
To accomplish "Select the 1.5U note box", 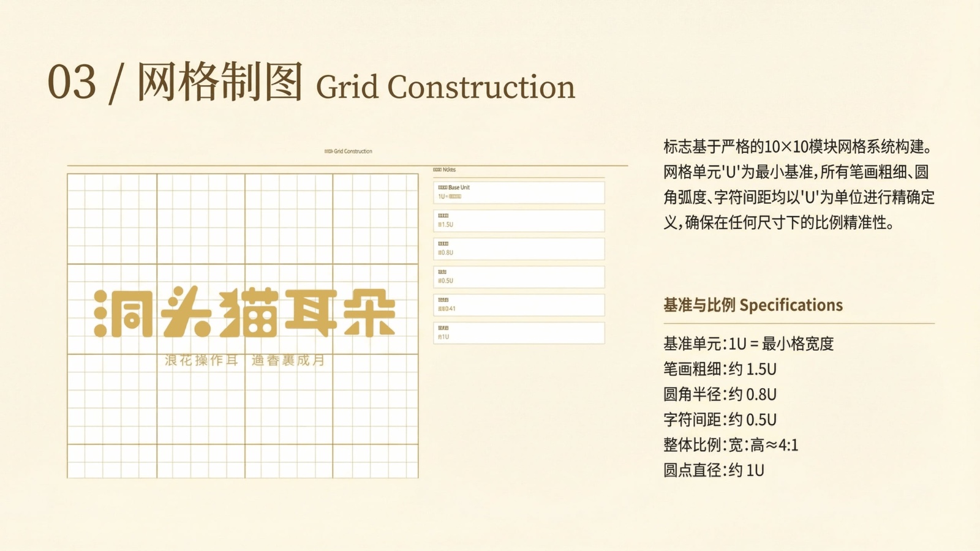I will (519, 220).
